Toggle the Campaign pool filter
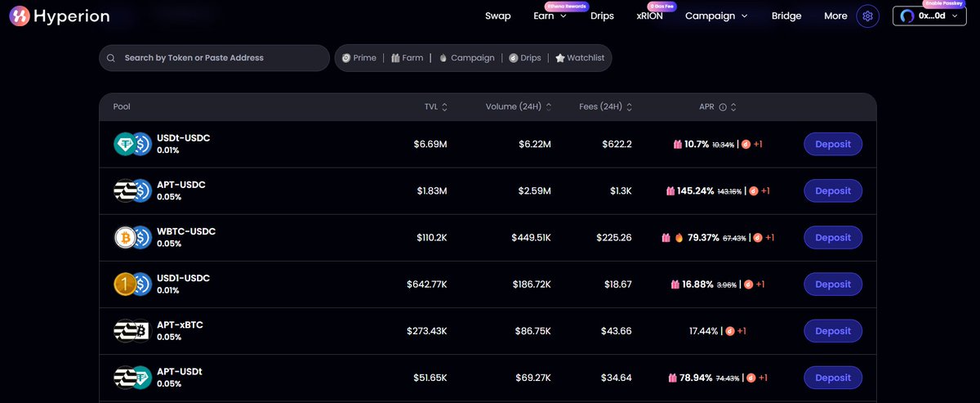This screenshot has width=980, height=403. 466,58
